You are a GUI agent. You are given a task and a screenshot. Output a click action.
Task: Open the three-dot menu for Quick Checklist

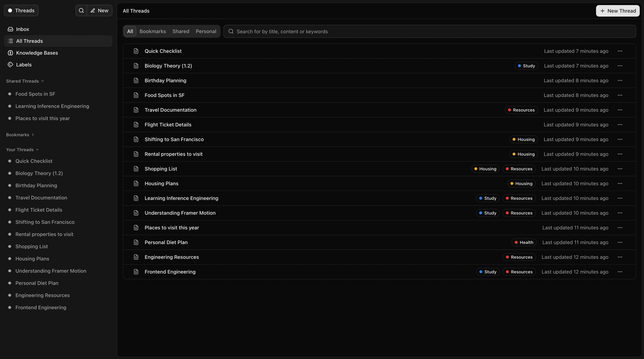(620, 51)
